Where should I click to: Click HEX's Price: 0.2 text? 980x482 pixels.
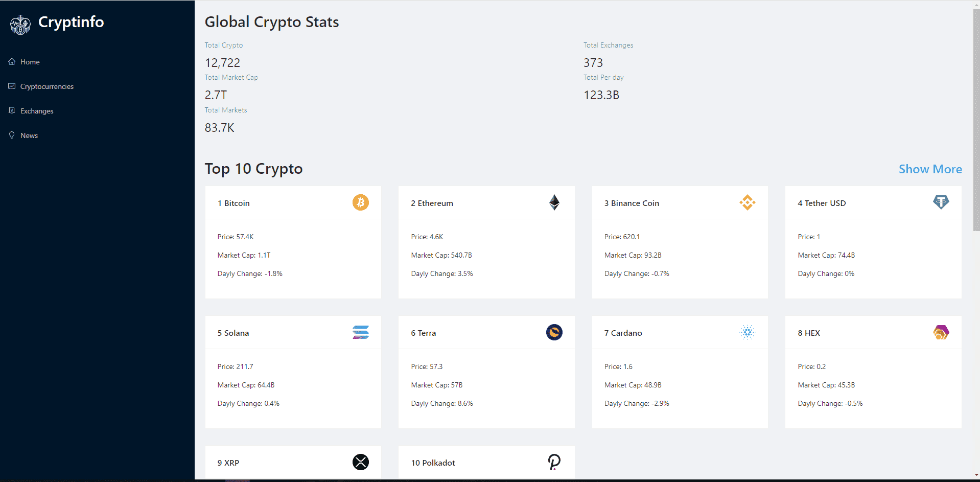(x=811, y=366)
